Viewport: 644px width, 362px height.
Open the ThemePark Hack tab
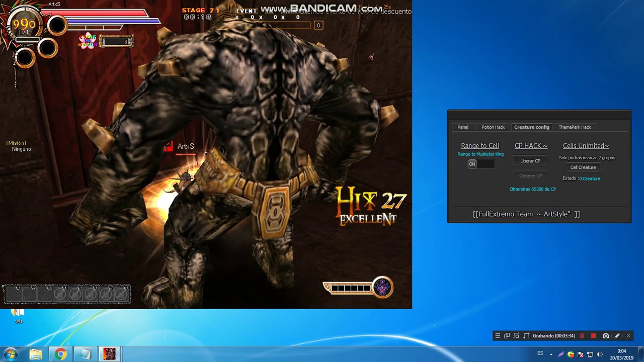(x=575, y=127)
